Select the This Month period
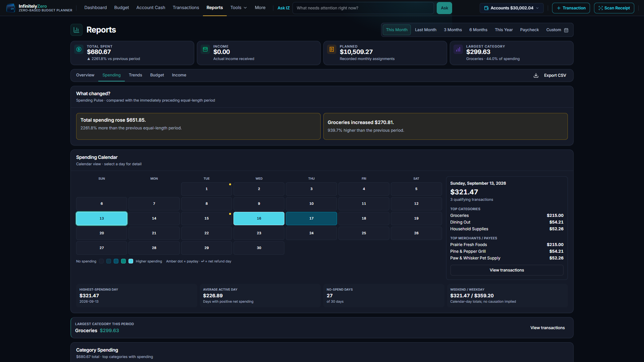The height and width of the screenshot is (362, 644). 396,30
